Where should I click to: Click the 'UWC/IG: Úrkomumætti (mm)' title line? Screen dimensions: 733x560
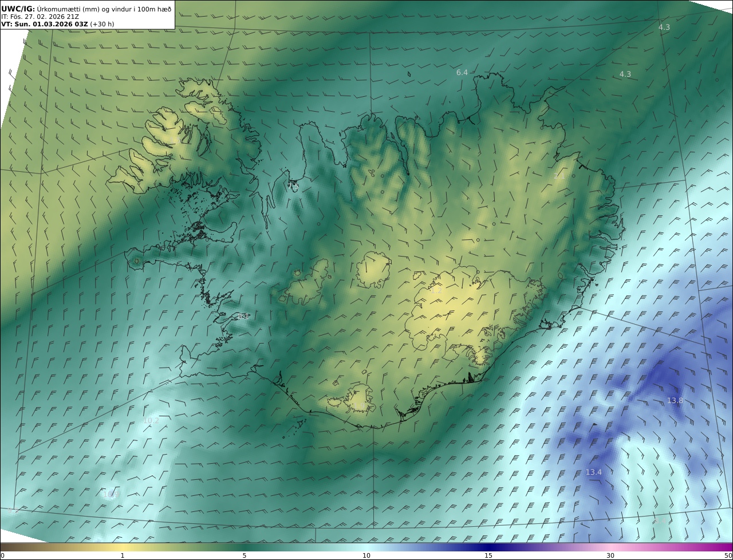point(86,8)
